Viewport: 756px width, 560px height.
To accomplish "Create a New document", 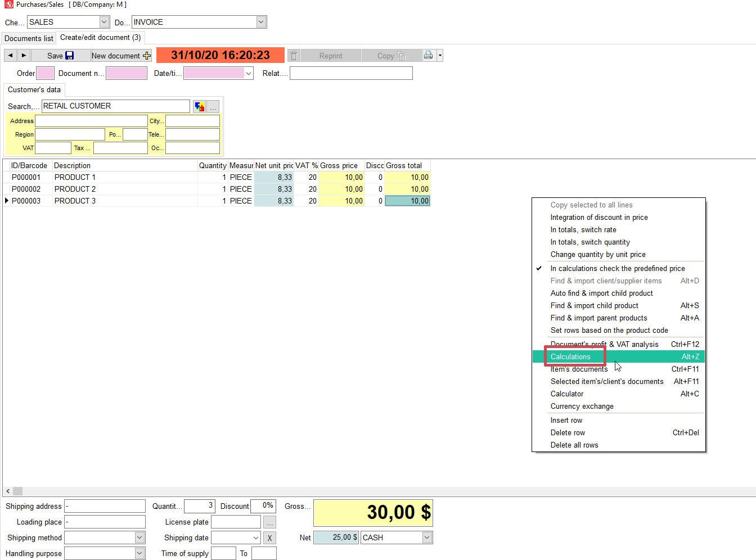I will (121, 55).
